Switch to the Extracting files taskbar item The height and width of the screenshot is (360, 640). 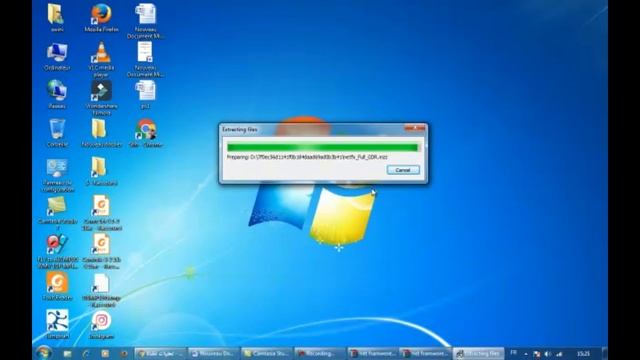click(x=478, y=353)
